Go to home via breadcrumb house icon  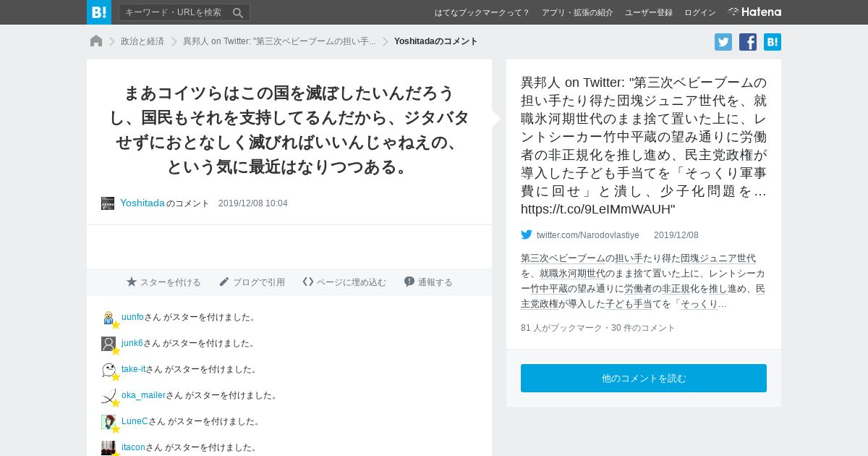coord(96,41)
